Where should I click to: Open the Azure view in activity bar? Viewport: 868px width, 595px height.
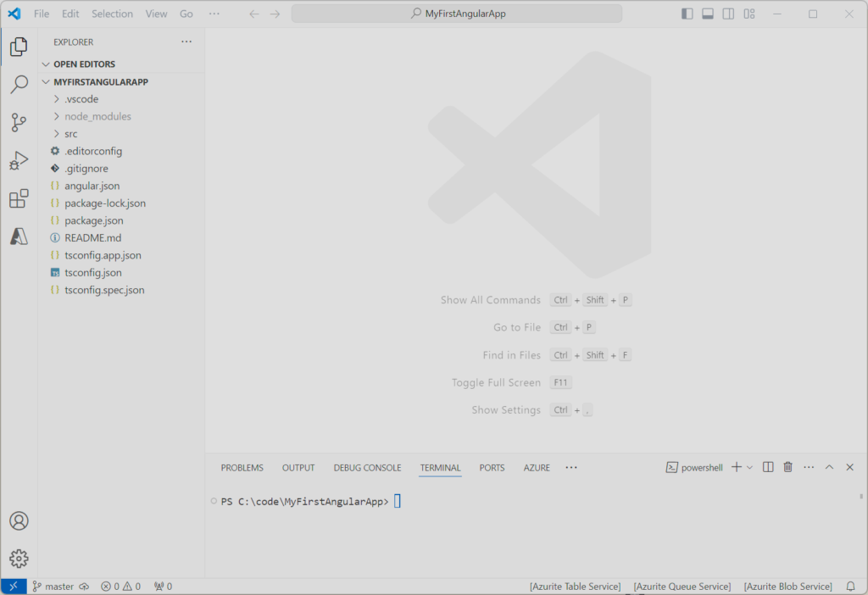[x=19, y=236]
